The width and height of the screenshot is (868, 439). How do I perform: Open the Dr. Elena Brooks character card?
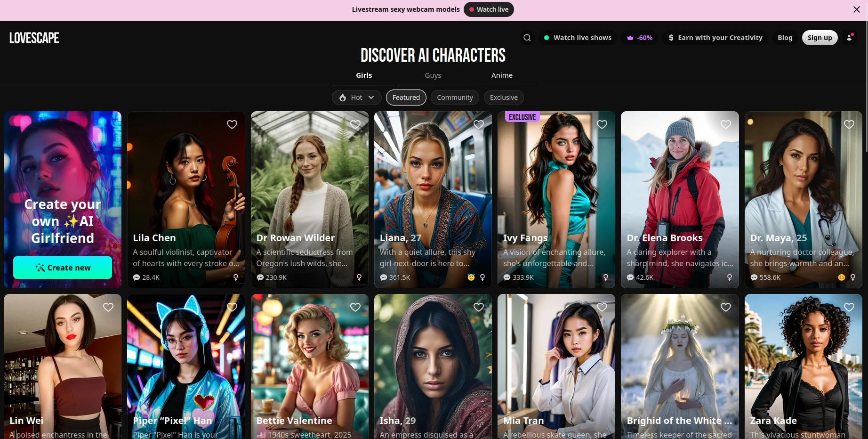(x=680, y=200)
